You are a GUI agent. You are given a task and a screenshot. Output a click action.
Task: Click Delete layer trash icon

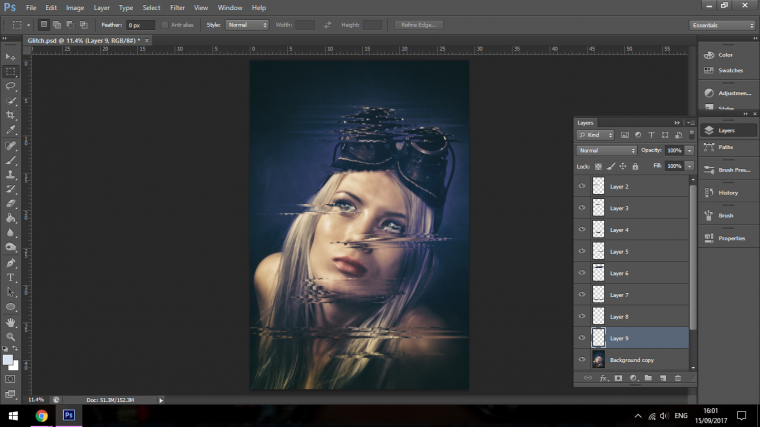(x=678, y=378)
